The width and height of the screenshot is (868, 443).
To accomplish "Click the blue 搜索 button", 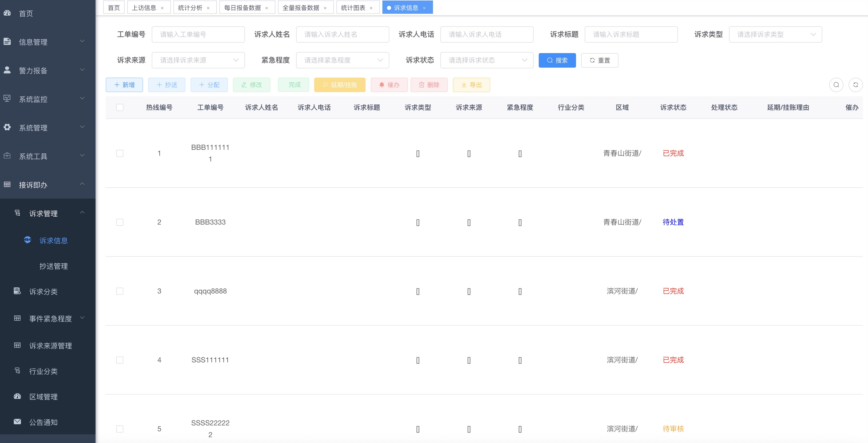I will tap(557, 60).
